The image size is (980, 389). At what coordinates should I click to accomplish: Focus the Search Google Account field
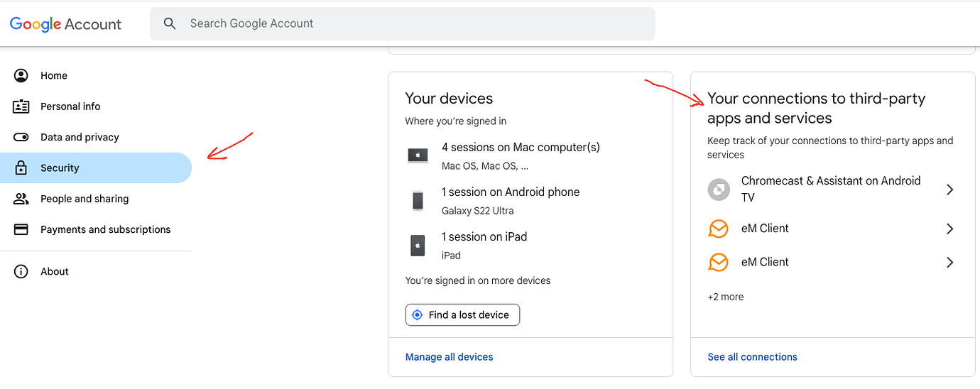click(x=402, y=23)
